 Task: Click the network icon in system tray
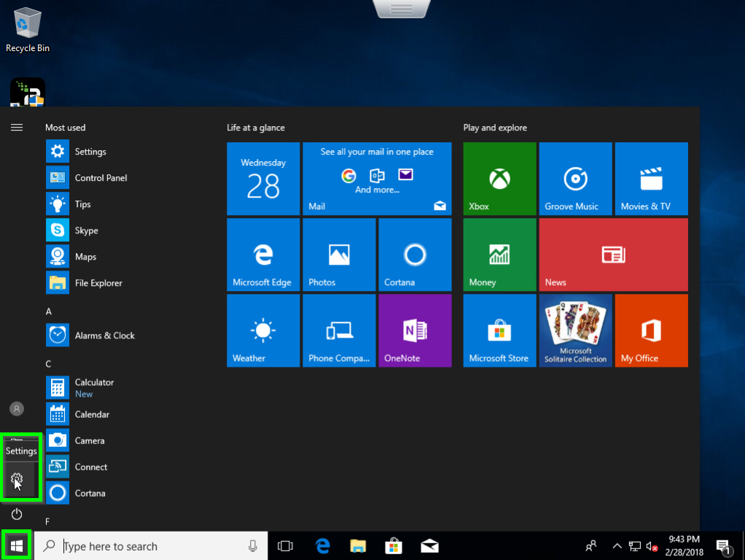tap(635, 546)
